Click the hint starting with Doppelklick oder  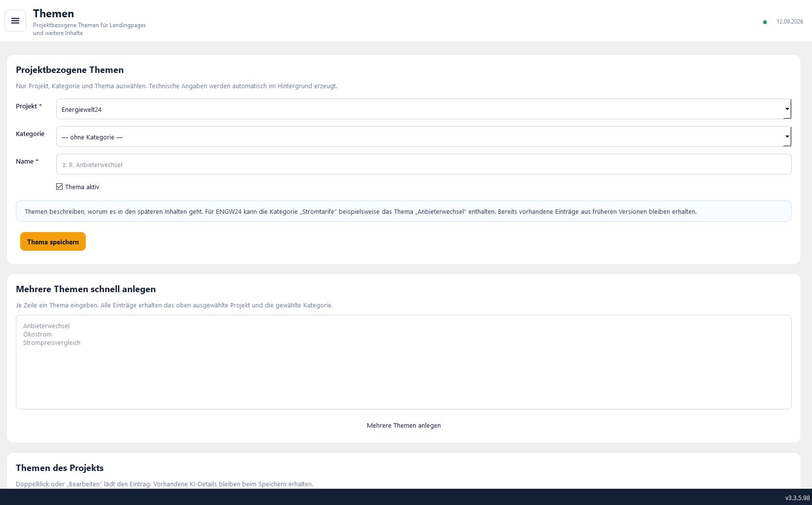tap(164, 484)
